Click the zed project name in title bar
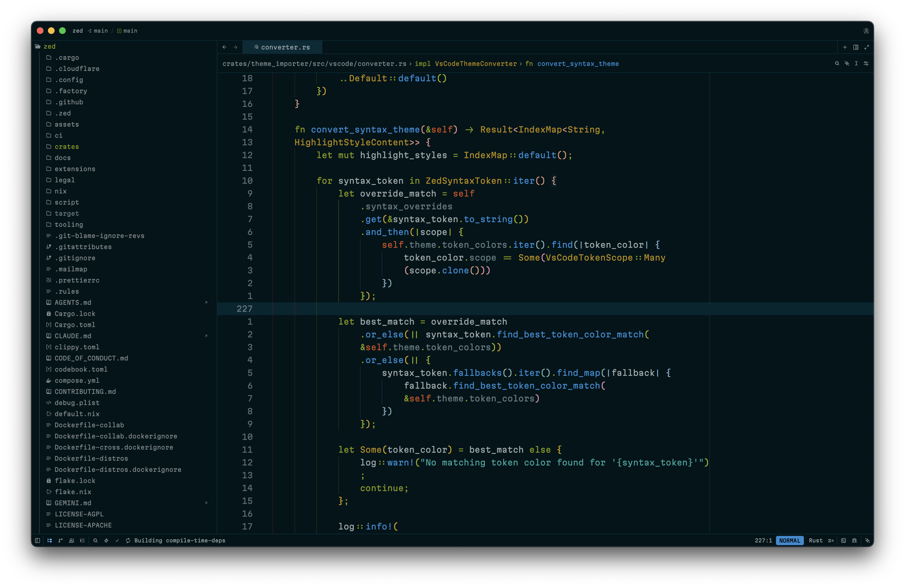The height and width of the screenshot is (588, 905). click(77, 31)
